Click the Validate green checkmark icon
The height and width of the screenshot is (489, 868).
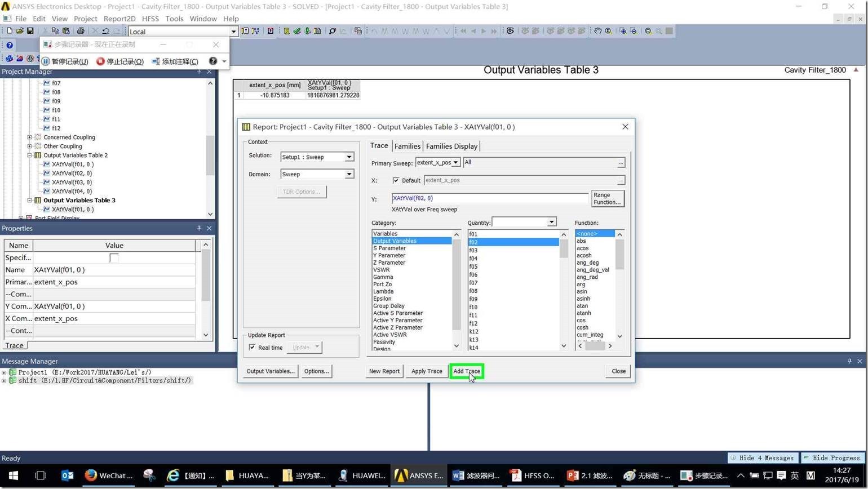pyautogui.click(x=297, y=31)
